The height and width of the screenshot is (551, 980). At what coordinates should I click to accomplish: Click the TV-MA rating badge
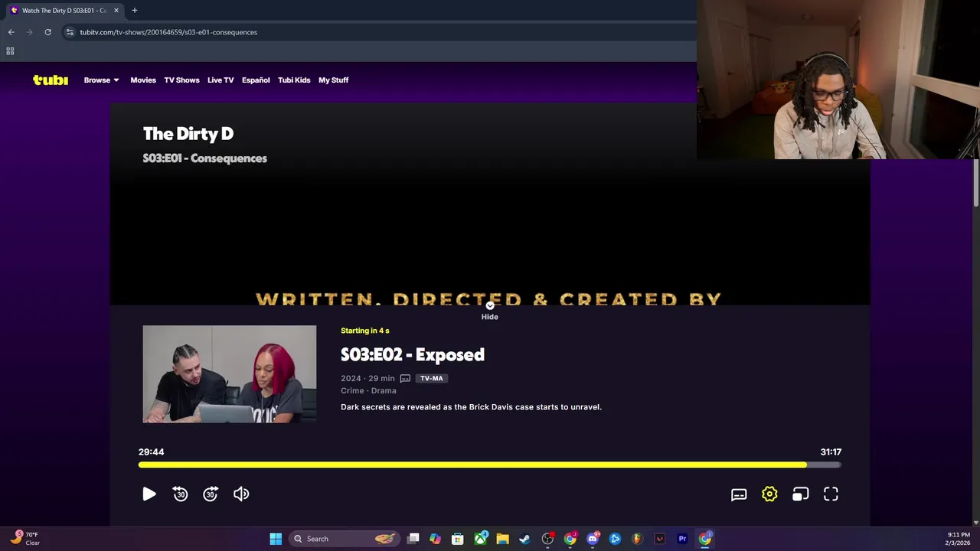(x=432, y=378)
